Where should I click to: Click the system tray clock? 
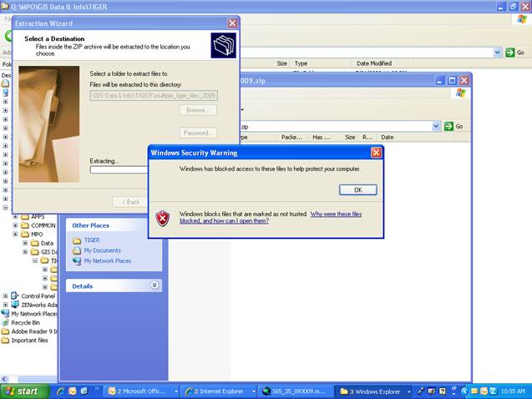pos(513,391)
